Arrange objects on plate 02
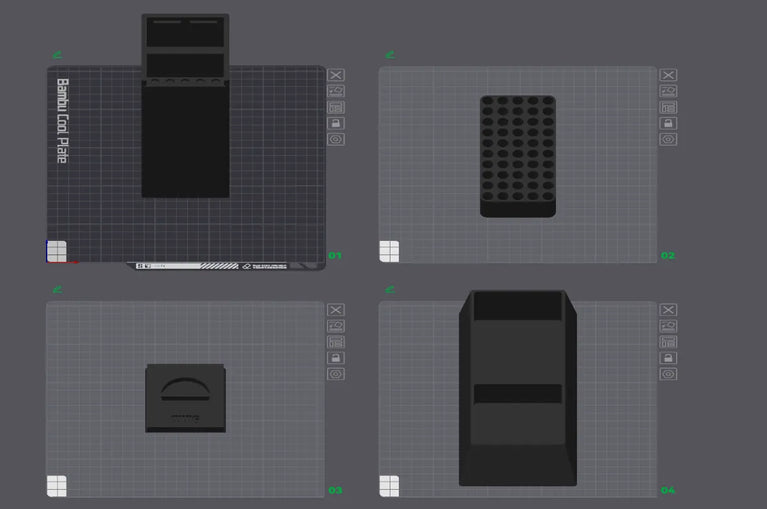This screenshot has width=767, height=509. [668, 107]
